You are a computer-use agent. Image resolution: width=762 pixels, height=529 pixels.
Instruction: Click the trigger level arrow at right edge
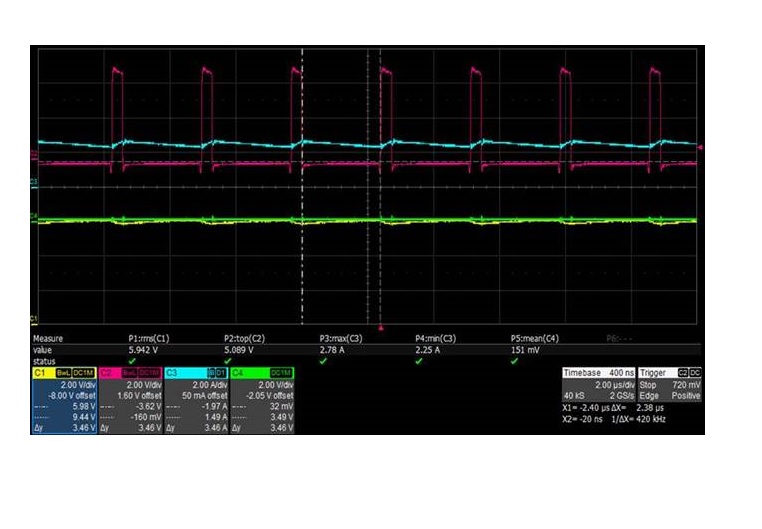click(700, 147)
